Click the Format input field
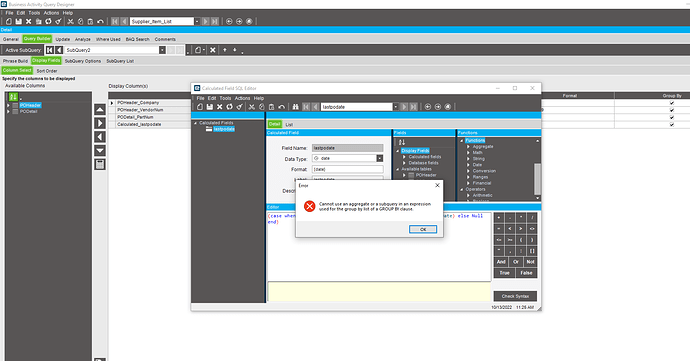The width and height of the screenshot is (690, 361). click(348, 169)
